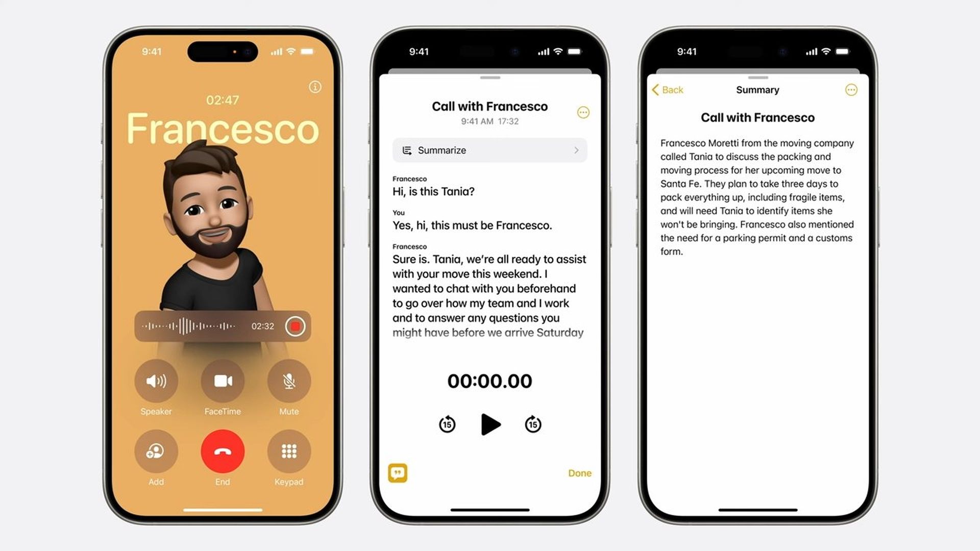Tap the more options ellipsis on call transcript

pyautogui.click(x=583, y=112)
